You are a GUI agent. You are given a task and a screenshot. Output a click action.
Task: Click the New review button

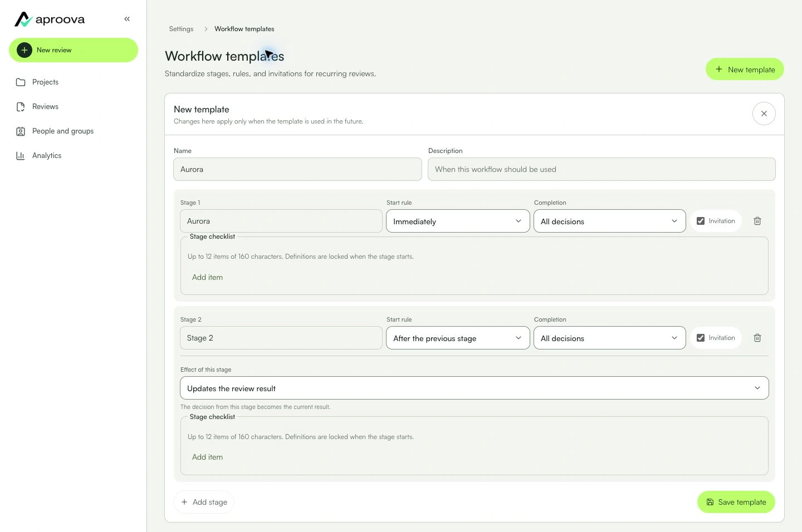[74, 50]
